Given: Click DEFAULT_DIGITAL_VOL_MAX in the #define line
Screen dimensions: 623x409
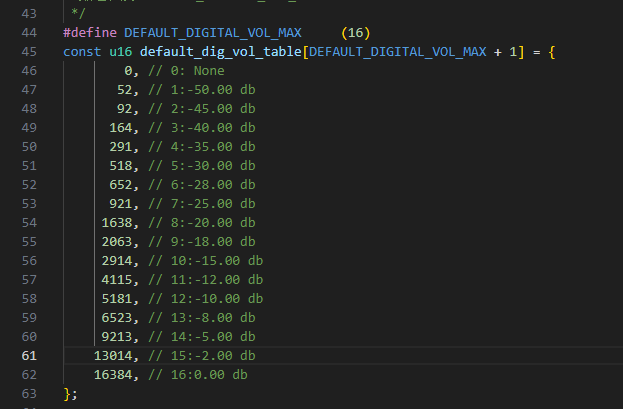Looking at the screenshot, I should click(213, 33).
